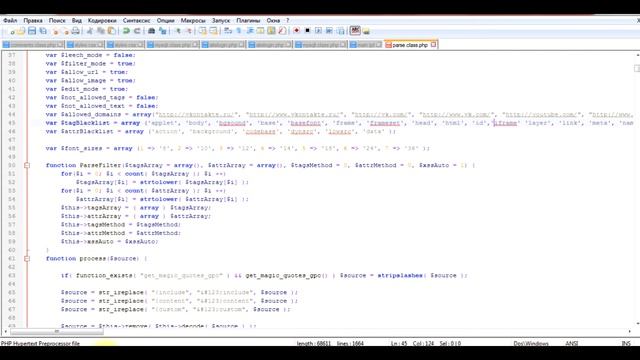Click the horizontal scrollbar left arrow
Screen dimensions: 640x360
5,331
